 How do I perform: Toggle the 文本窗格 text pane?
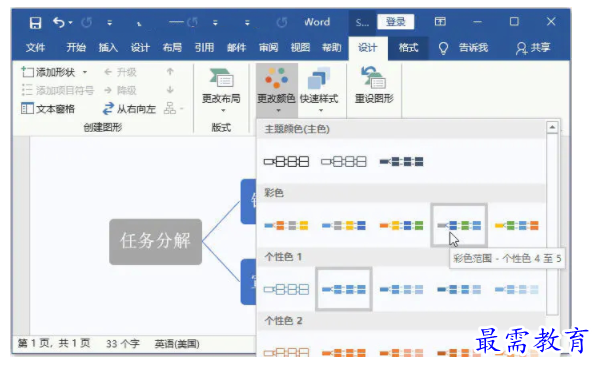click(x=48, y=109)
